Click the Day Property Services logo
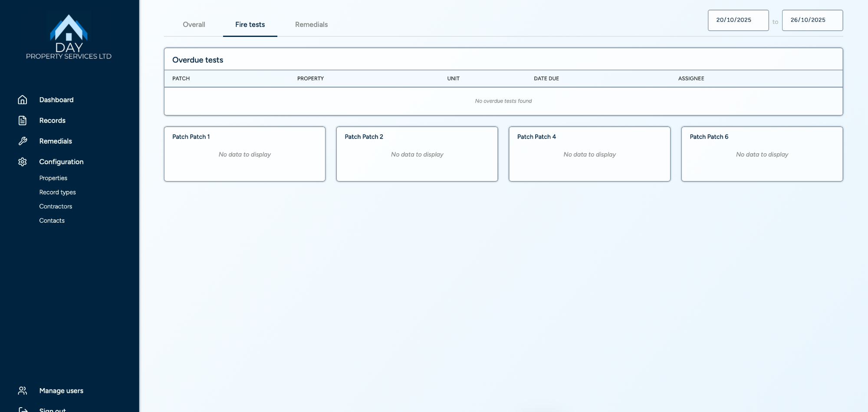Image resolution: width=868 pixels, height=412 pixels. click(69, 37)
